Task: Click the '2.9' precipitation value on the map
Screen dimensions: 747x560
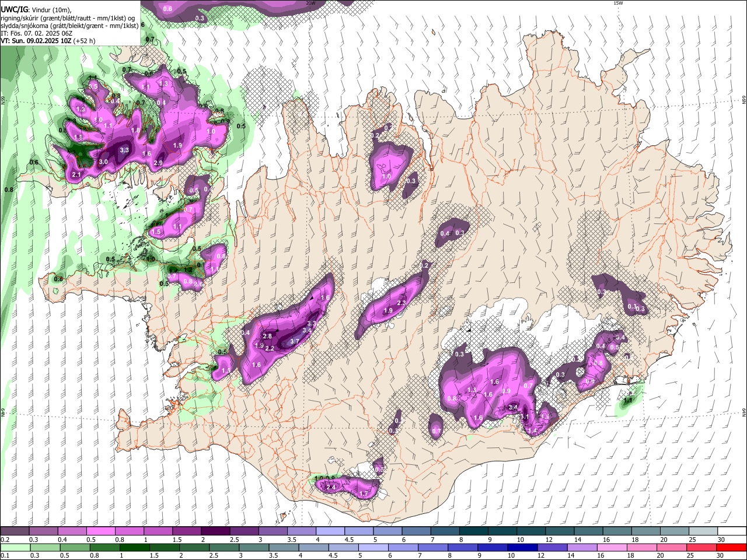Action: click(158, 163)
